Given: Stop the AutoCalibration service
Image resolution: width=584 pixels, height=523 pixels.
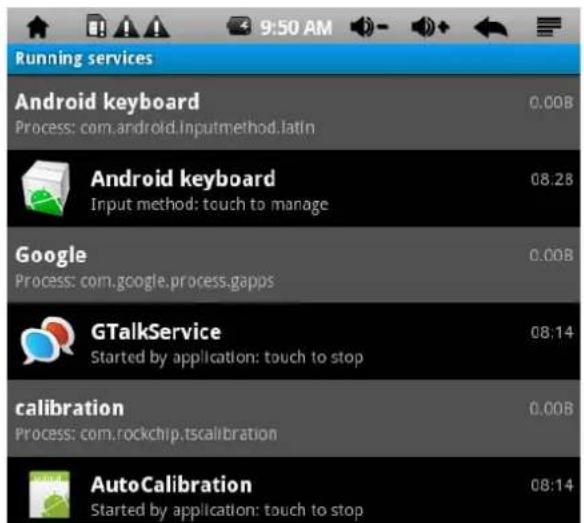Looking at the screenshot, I should (293, 490).
